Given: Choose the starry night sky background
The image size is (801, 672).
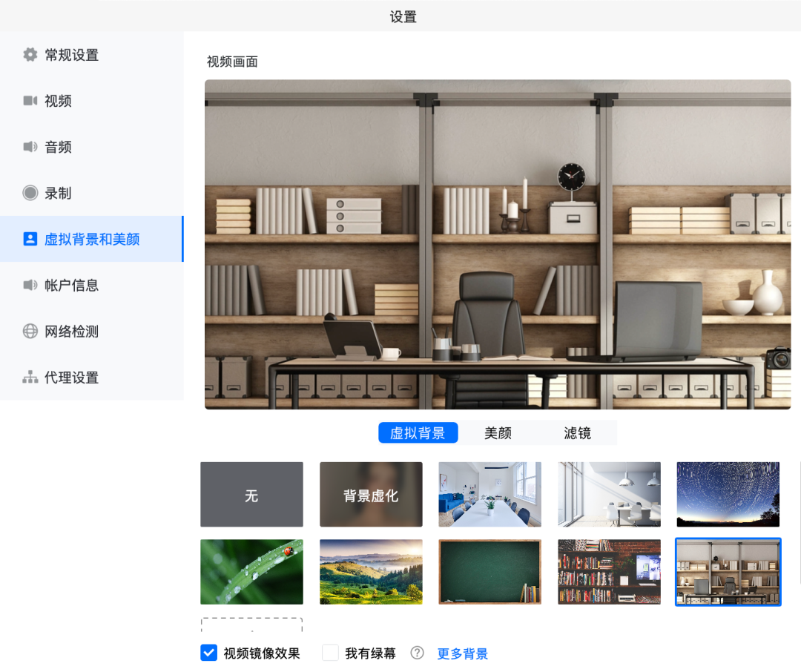Looking at the screenshot, I should coord(728,494).
